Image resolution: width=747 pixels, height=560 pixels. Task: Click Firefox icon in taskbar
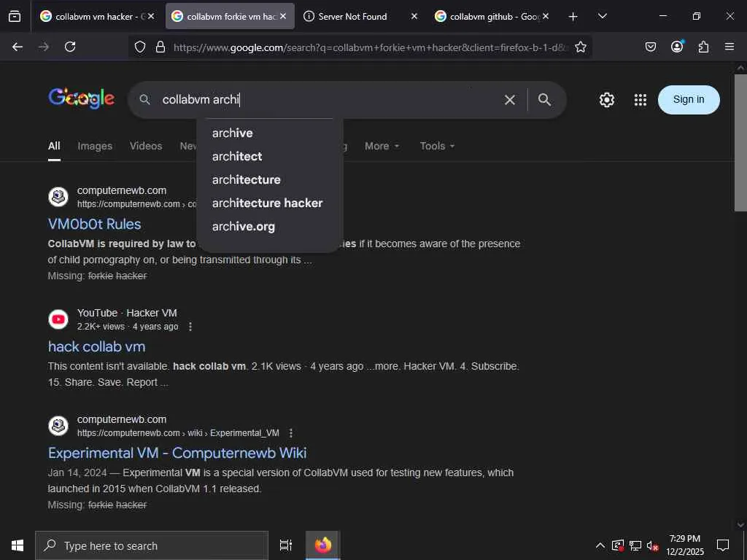322,545
